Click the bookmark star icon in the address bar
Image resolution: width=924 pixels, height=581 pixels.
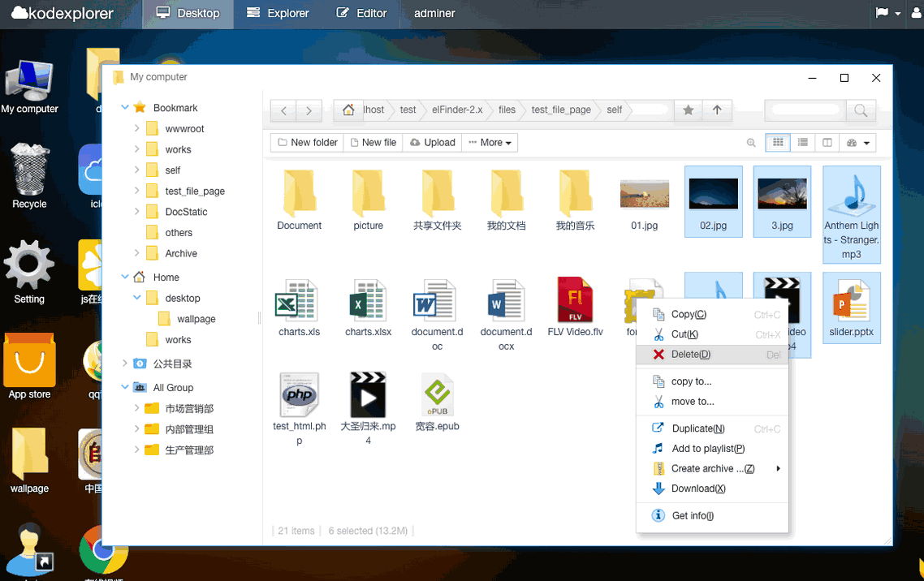coord(689,110)
